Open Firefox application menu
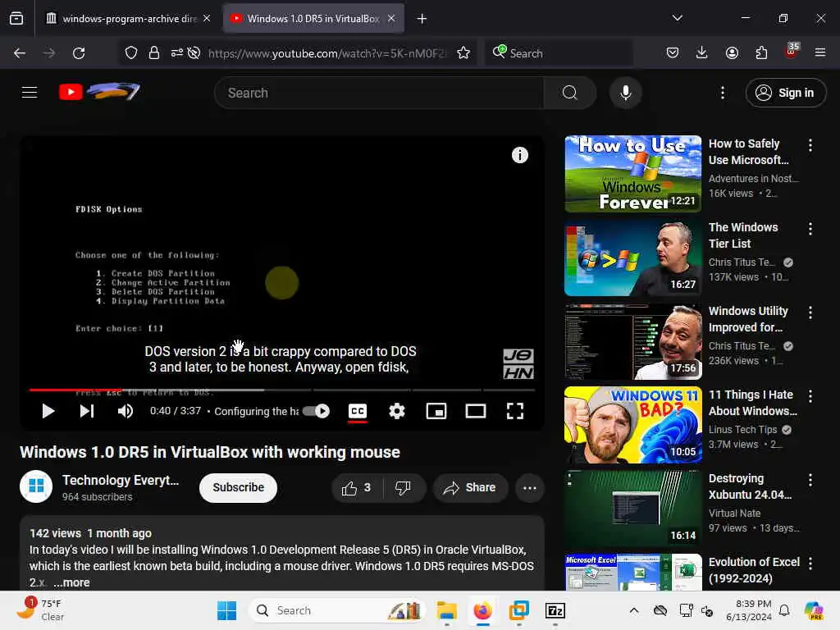This screenshot has height=630, width=840. pos(820,52)
